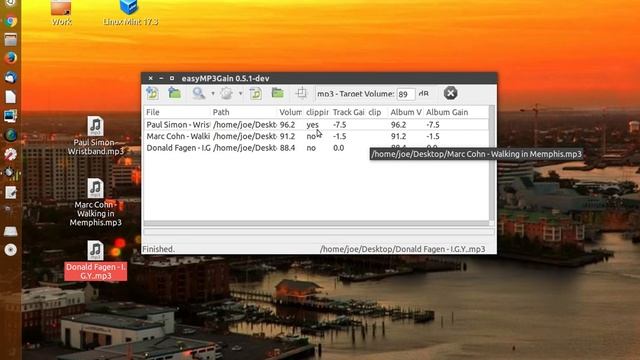This screenshot has width=640, height=360.
Task: Click the file list horizontal scrollbar
Action: click(x=316, y=223)
